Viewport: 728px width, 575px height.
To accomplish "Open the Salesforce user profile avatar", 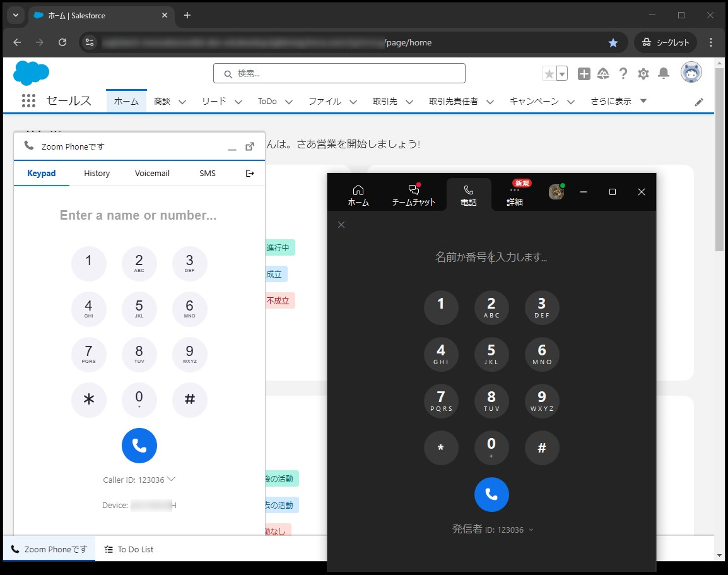I will point(691,73).
